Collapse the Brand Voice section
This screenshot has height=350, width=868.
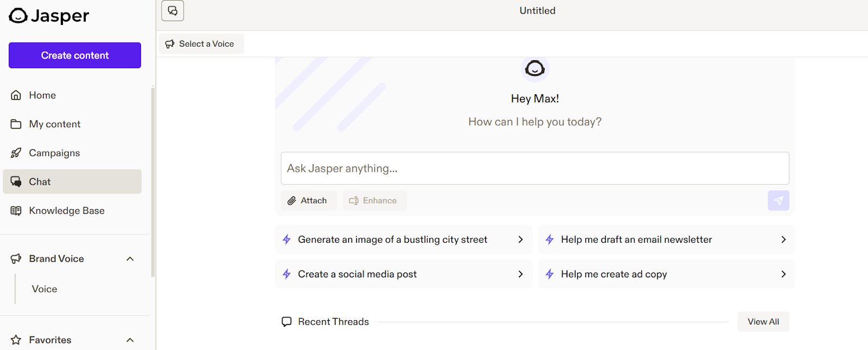(x=130, y=259)
